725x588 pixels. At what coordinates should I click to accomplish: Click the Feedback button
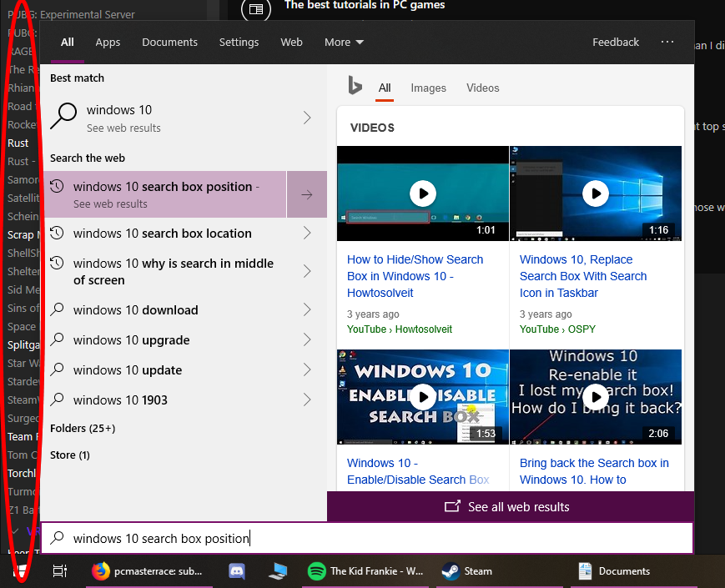pos(616,42)
